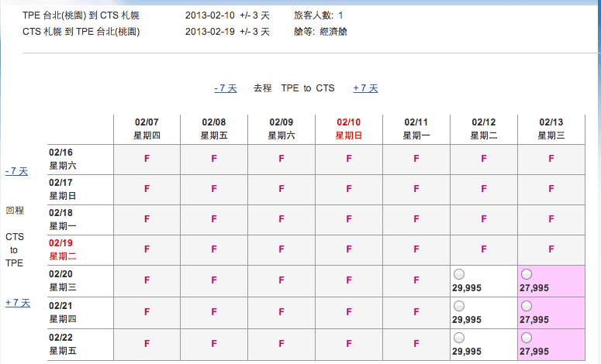Select 29,995 fare departing 02/12, returning 02/21
The image size is (601, 364).
tap(459, 306)
